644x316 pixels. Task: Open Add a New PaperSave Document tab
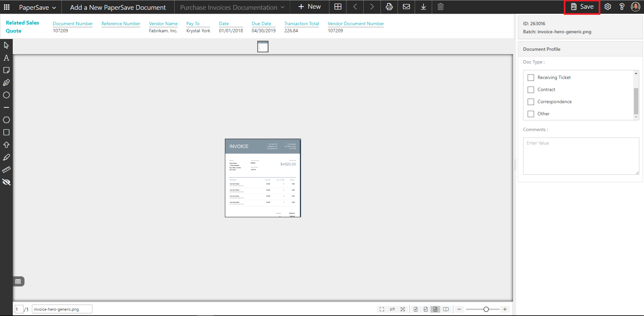pyautogui.click(x=118, y=7)
